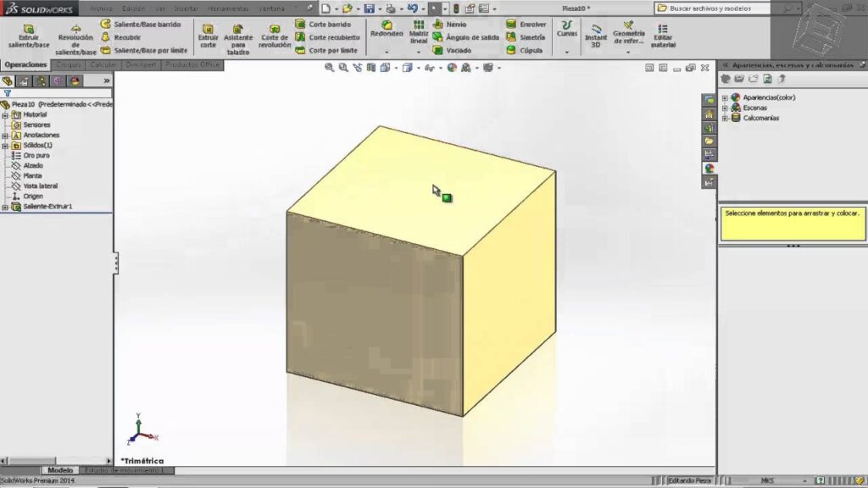Click the Buscar archivos y modelos search field
Viewport: 868px width, 488px height.
(725, 8)
